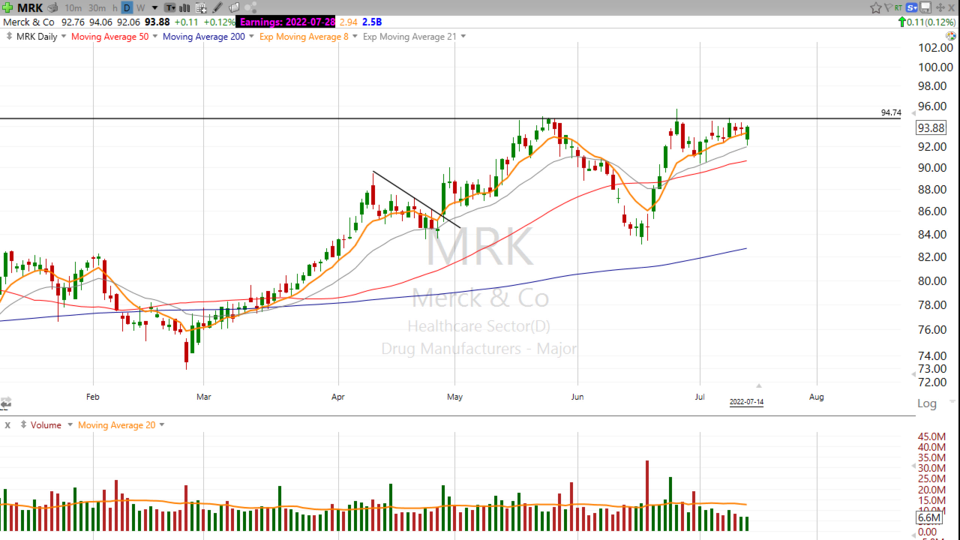The image size is (960, 540).
Task: Expand the Exp Moving Average 21 dropdown arrow
Action: (463, 37)
